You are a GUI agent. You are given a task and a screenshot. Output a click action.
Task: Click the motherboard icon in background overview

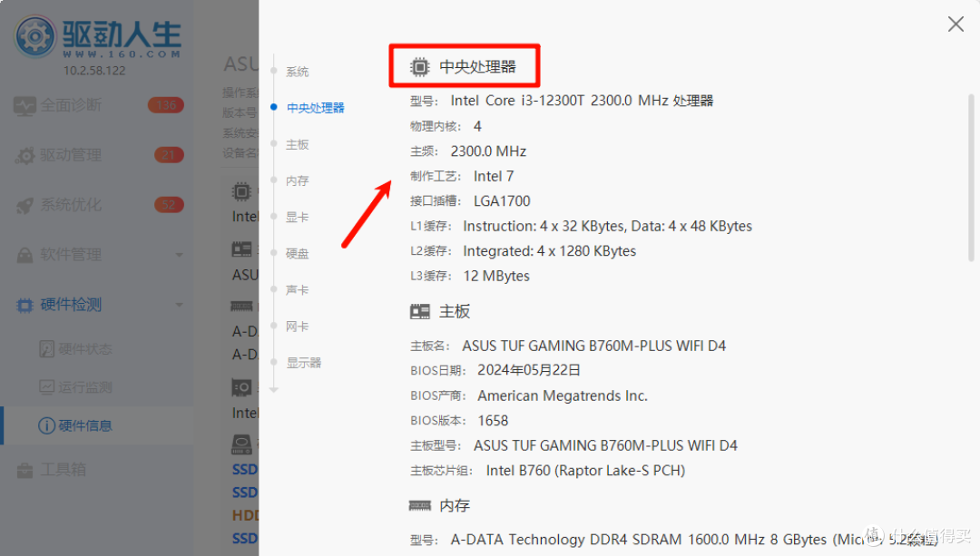click(x=242, y=250)
